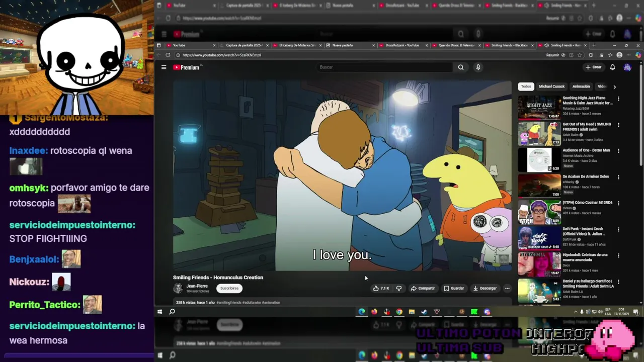Switch to DrossRotzank - YouTube tab
This screenshot has width=644, height=362.
[x=404, y=45]
